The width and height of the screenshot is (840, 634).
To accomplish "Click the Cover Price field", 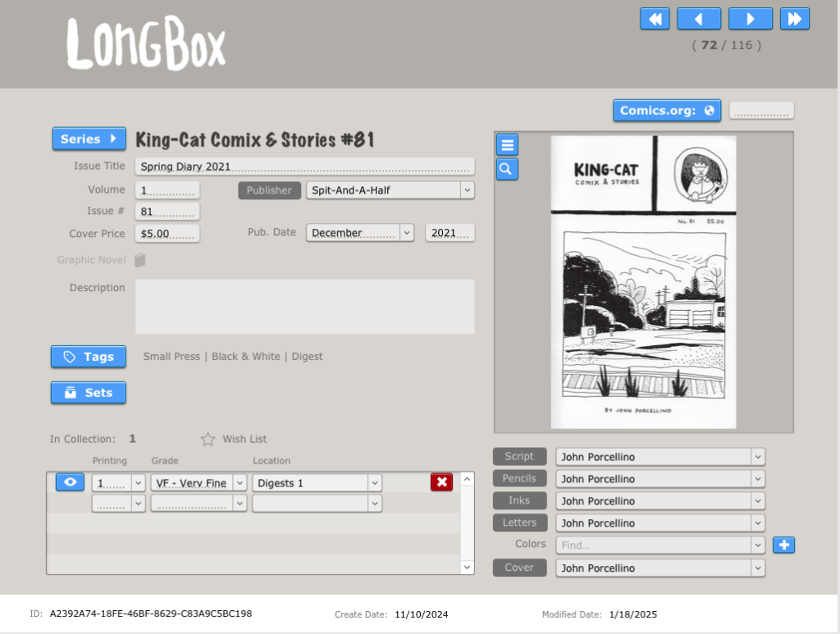I will pos(167,234).
